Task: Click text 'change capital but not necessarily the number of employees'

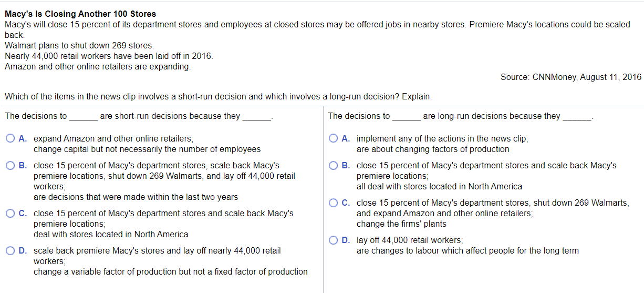Action: click(147, 149)
